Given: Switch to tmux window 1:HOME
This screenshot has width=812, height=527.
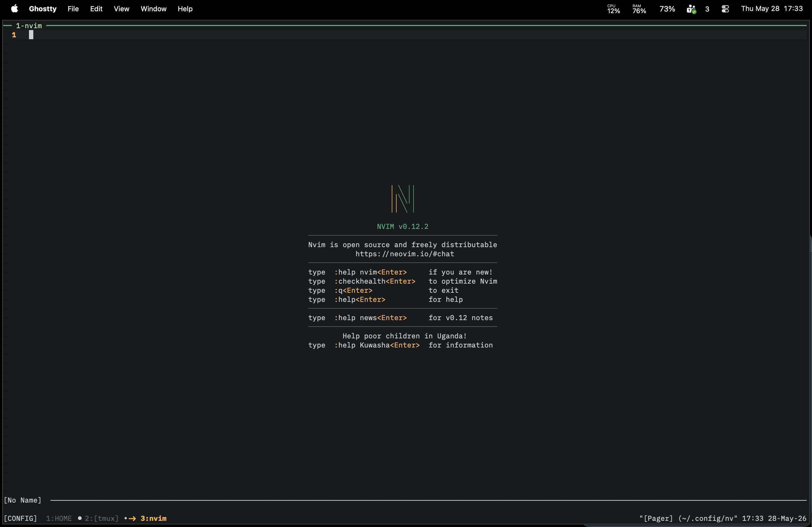Looking at the screenshot, I should 59,518.
